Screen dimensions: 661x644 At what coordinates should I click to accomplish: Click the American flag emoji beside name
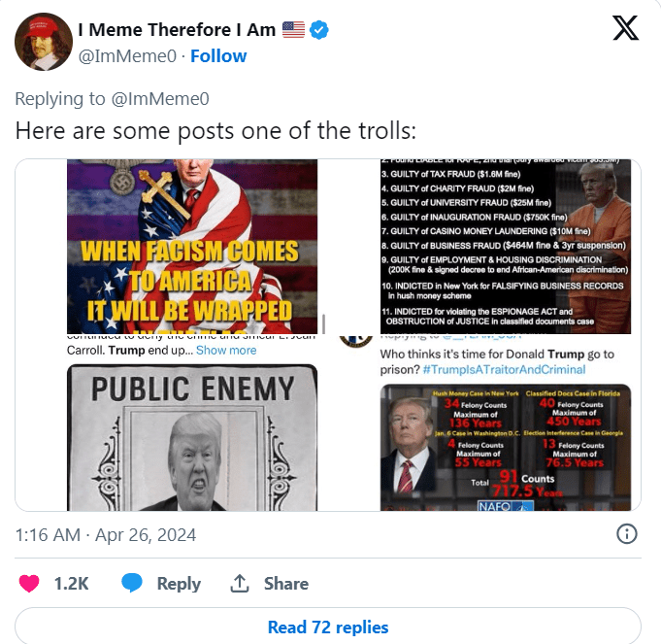(293, 30)
